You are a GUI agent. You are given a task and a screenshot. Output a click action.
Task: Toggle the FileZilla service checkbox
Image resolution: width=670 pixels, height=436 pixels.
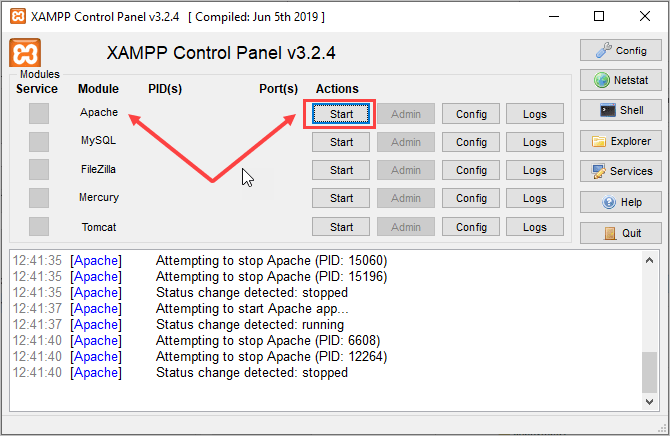pos(39,170)
